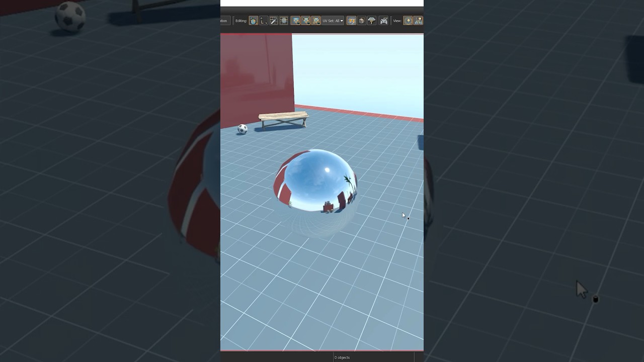
Task: Click the box with arrow icon
Action: (x=361, y=21)
